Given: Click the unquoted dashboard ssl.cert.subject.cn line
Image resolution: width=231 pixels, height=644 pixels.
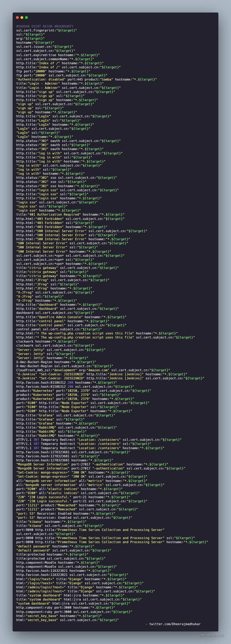Looking at the screenshot, I should (x=55, y=313).
